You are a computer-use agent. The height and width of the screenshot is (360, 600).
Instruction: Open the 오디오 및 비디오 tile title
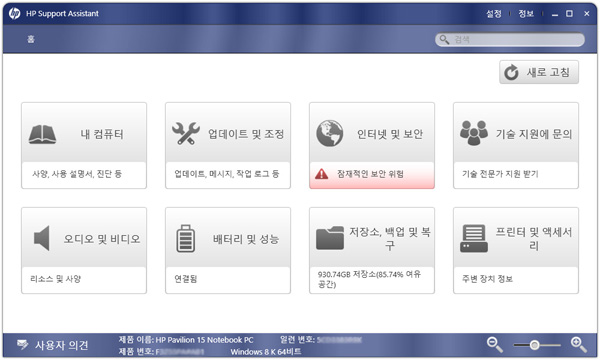click(102, 239)
